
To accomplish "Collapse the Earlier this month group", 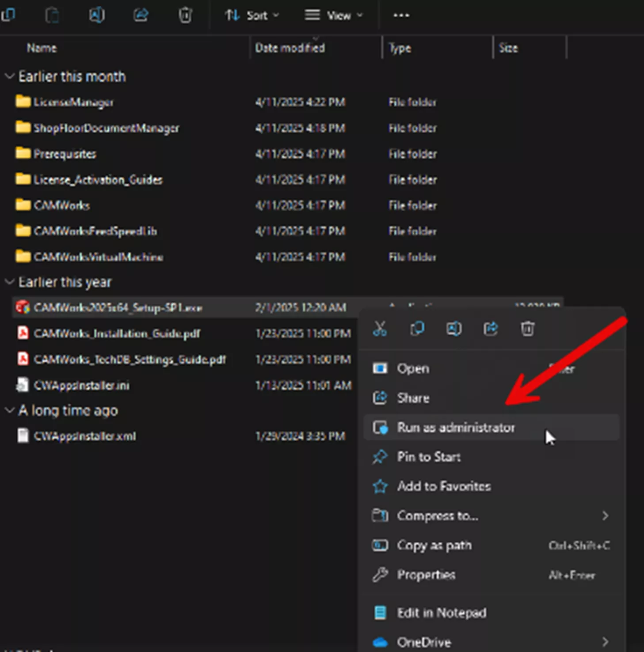I will pos(9,76).
